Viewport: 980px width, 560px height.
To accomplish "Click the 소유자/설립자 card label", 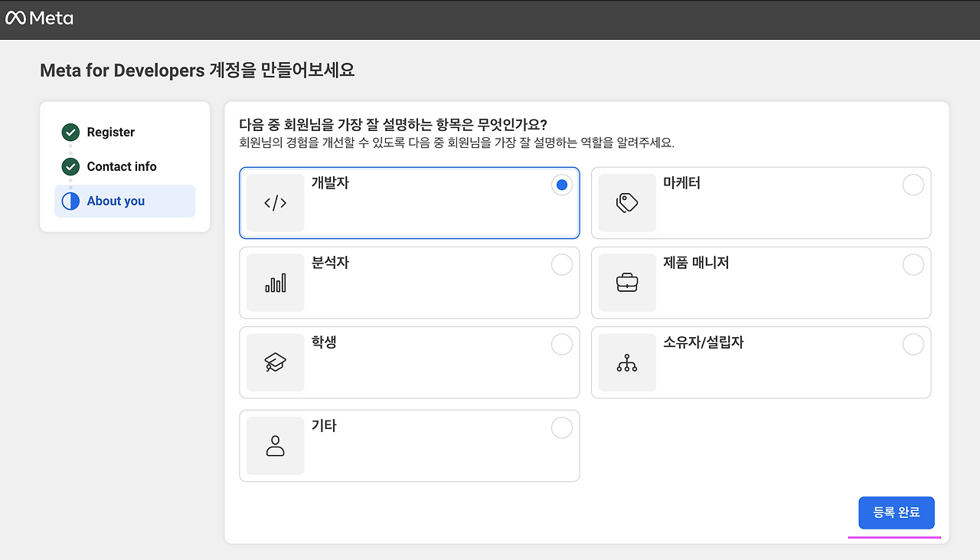I will point(703,342).
